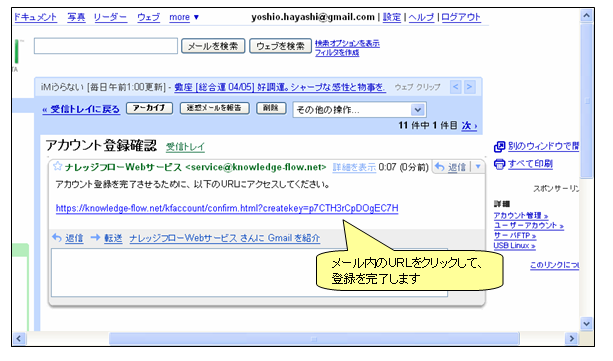Click the reply arrow icon in message header
The height and width of the screenshot is (361, 613).
(x=440, y=167)
